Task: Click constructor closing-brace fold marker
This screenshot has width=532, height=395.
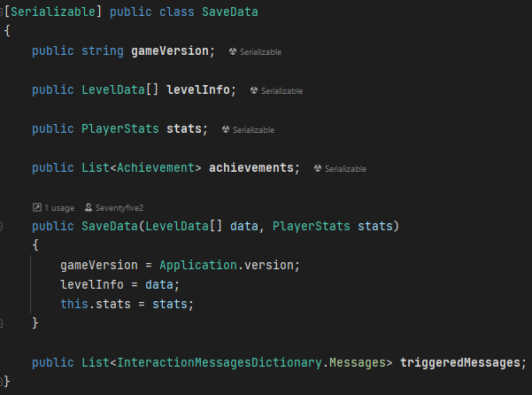Action: pyautogui.click(x=1, y=323)
